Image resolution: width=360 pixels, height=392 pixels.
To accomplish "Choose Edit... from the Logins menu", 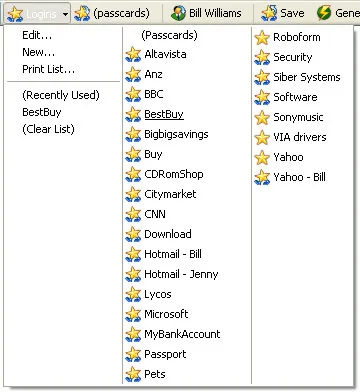I will click(x=37, y=35).
